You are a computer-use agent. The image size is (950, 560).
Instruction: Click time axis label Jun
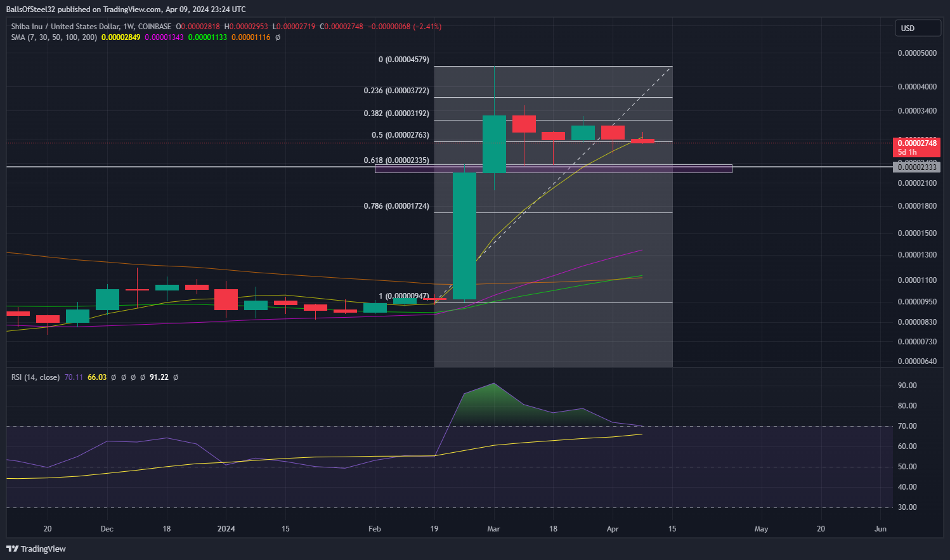tap(880, 529)
